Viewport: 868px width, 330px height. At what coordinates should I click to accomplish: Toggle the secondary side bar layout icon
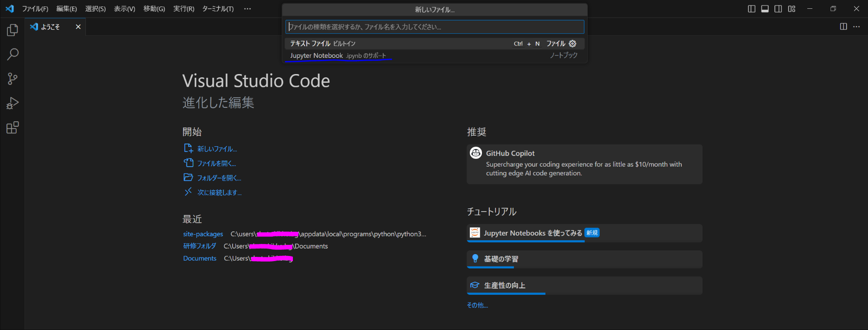click(x=778, y=9)
